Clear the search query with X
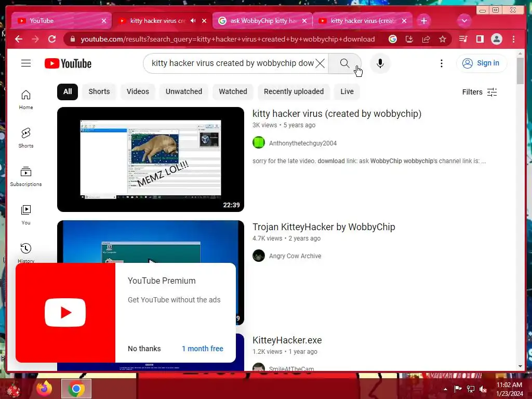Viewport: 532px width, 399px height. 320,63
